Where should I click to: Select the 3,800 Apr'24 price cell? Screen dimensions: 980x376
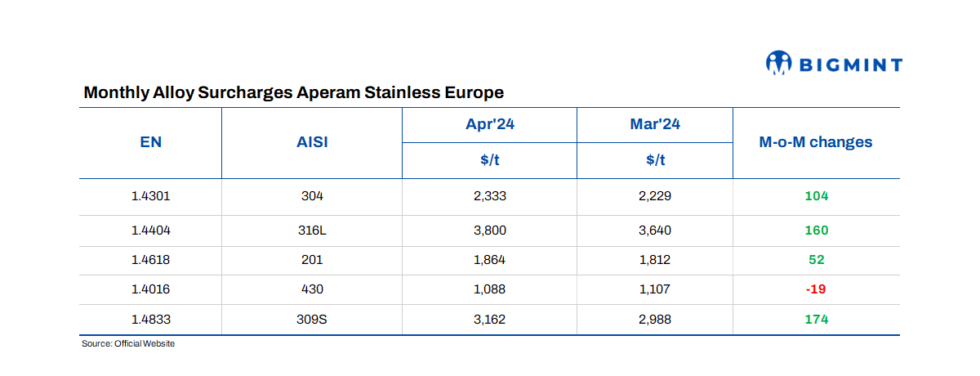tap(489, 230)
